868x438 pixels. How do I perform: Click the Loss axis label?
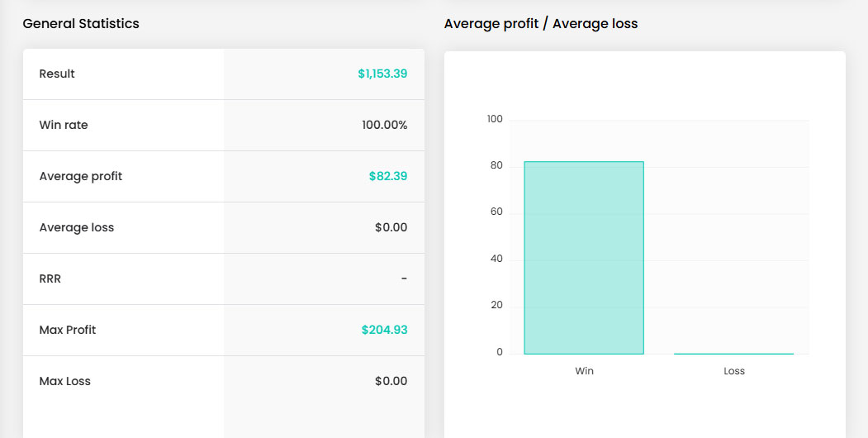[734, 371]
